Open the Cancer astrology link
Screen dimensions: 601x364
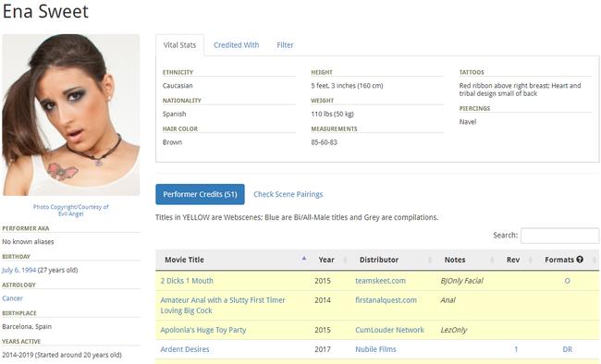12,298
